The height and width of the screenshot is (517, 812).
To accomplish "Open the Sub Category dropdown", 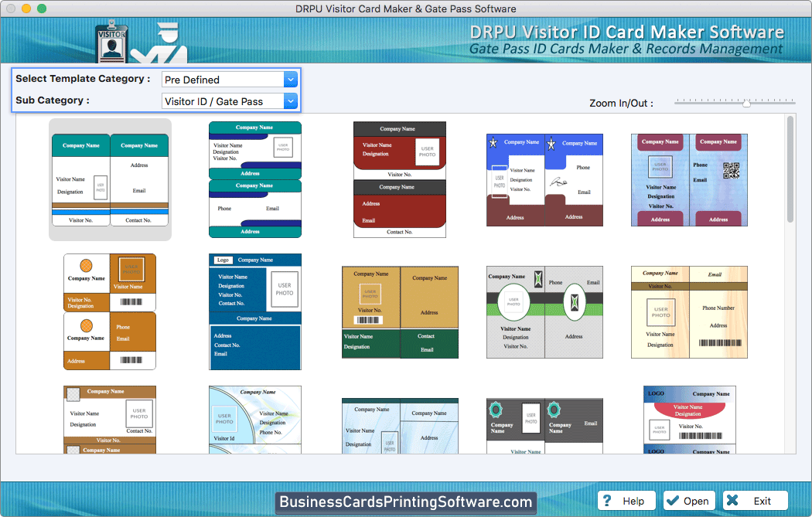I will (230, 101).
